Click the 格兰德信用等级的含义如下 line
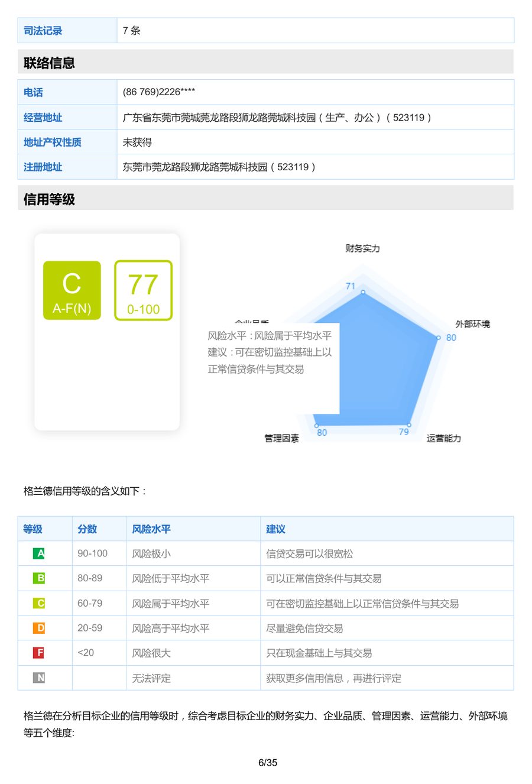This screenshot has height=784, width=532. pos(85,491)
